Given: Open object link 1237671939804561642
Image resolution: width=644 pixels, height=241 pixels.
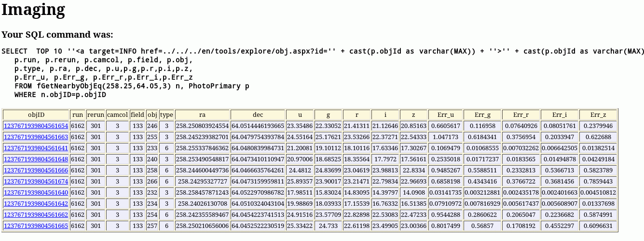Looking at the screenshot, I should pos(36,203).
